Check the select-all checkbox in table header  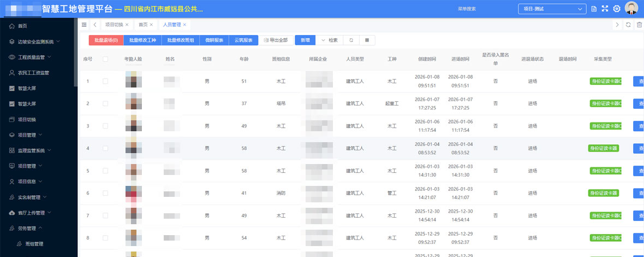click(x=105, y=59)
